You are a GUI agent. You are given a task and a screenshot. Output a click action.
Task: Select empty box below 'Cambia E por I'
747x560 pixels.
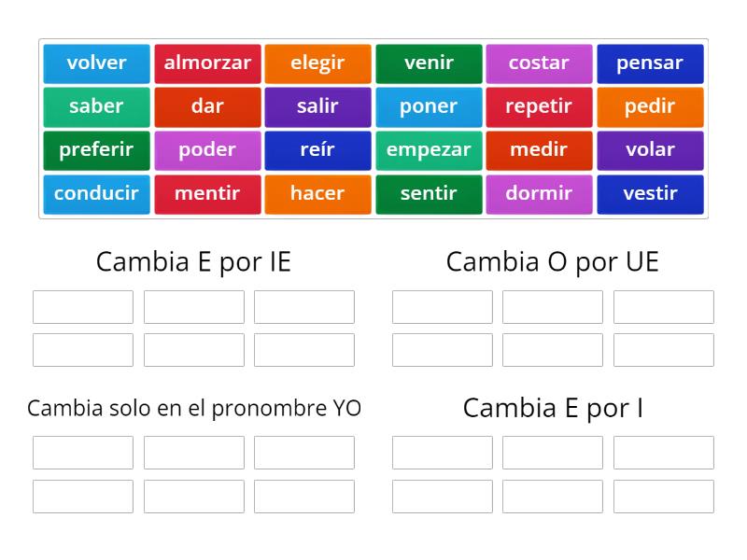coord(442,453)
